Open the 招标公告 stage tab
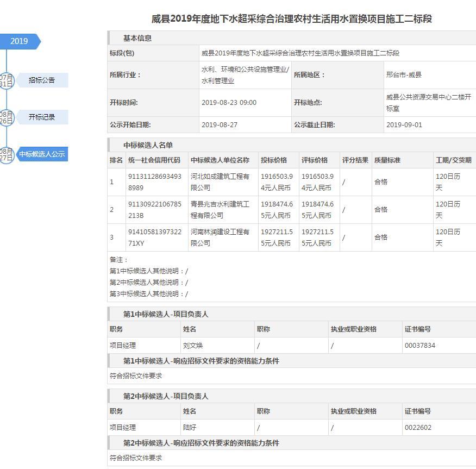The width and height of the screenshot is (476, 469). [x=42, y=80]
